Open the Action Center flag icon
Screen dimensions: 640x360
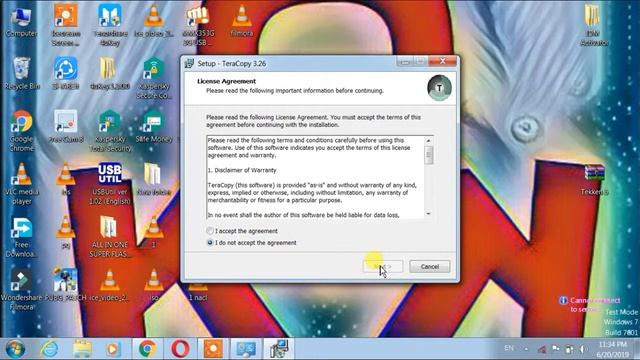coord(556,349)
